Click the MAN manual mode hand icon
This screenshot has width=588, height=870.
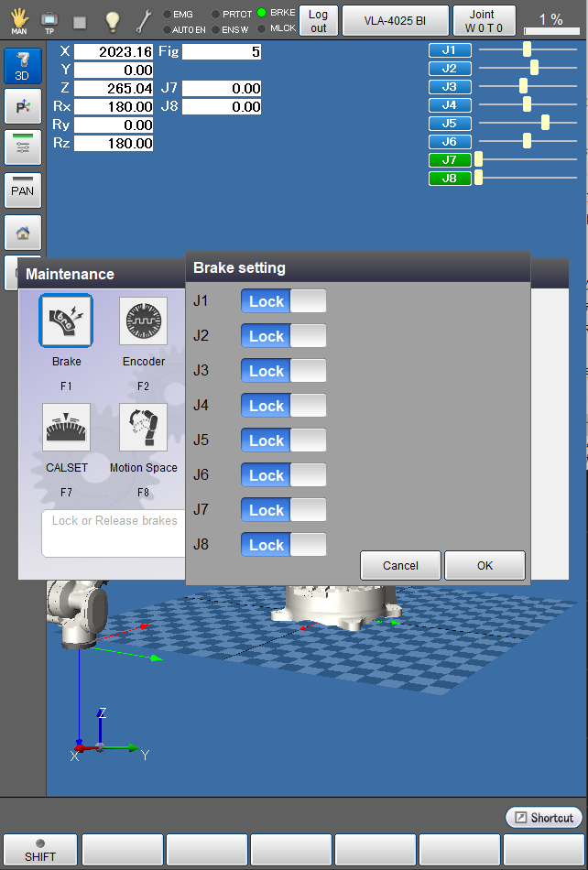click(18, 20)
